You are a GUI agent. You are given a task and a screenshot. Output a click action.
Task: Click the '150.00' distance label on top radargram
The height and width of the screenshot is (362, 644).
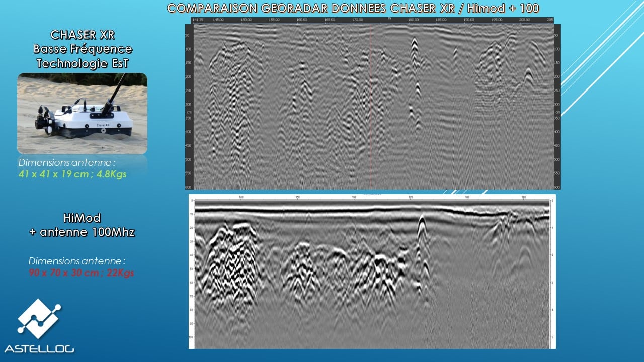coord(246,20)
